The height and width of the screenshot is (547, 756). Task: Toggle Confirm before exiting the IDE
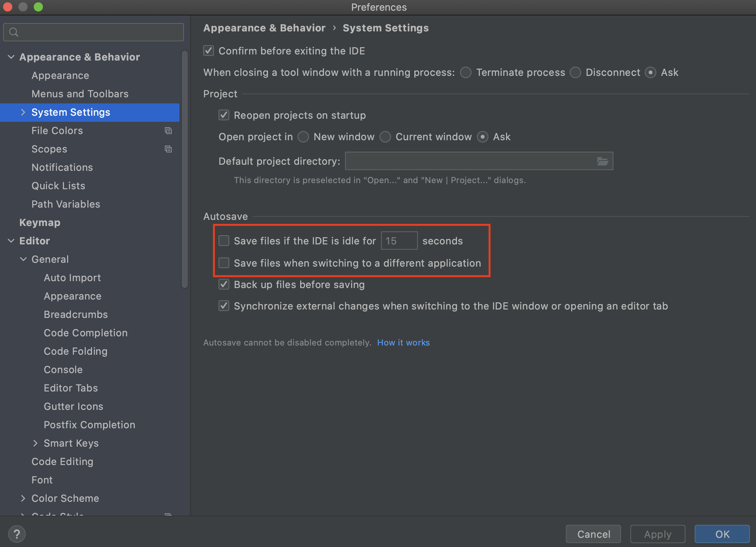(x=209, y=51)
